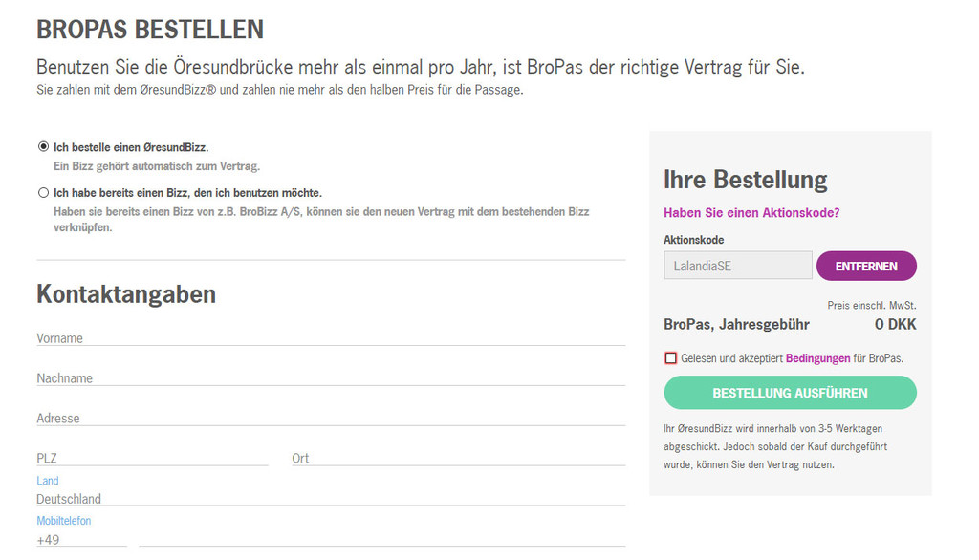The width and height of the screenshot is (979, 560).
Task: Click the Vorname input field
Action: [x=331, y=337]
